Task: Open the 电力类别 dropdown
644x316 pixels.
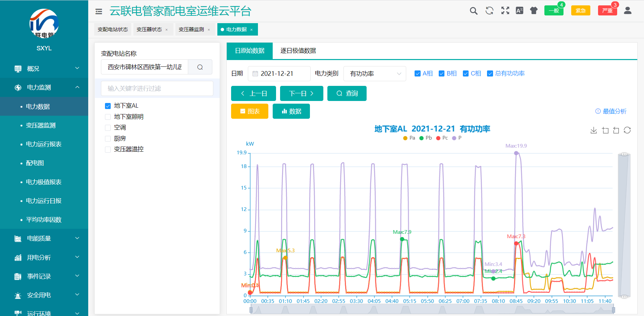Action: pyautogui.click(x=374, y=73)
